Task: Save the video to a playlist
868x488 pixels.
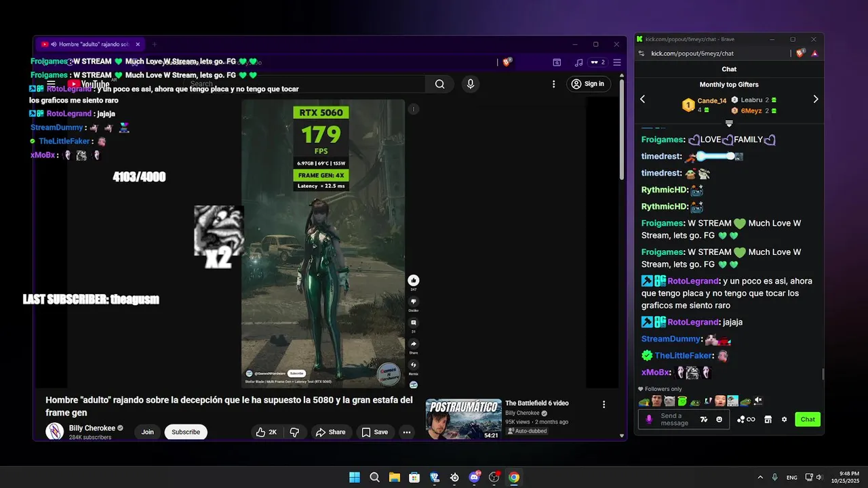Action: (374, 432)
